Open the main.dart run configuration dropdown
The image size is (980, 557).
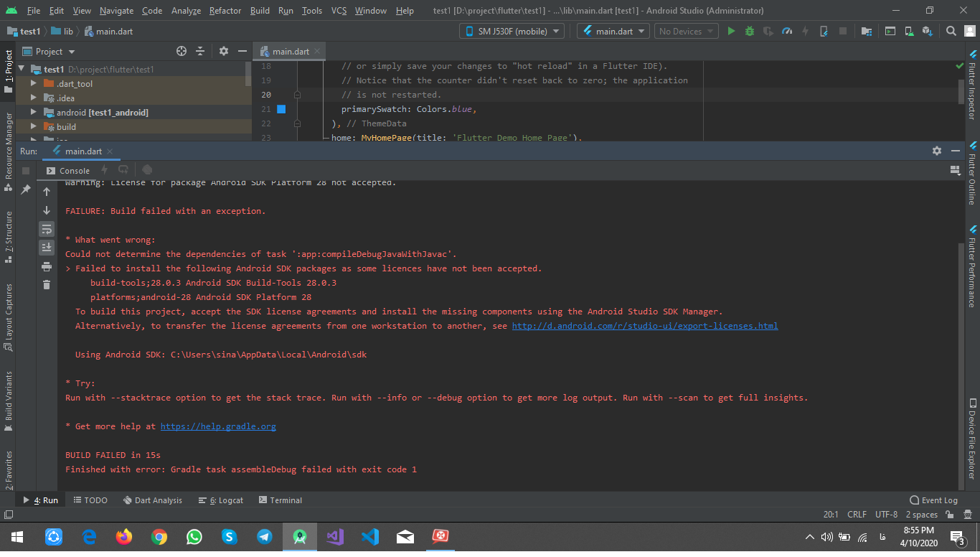coord(613,31)
